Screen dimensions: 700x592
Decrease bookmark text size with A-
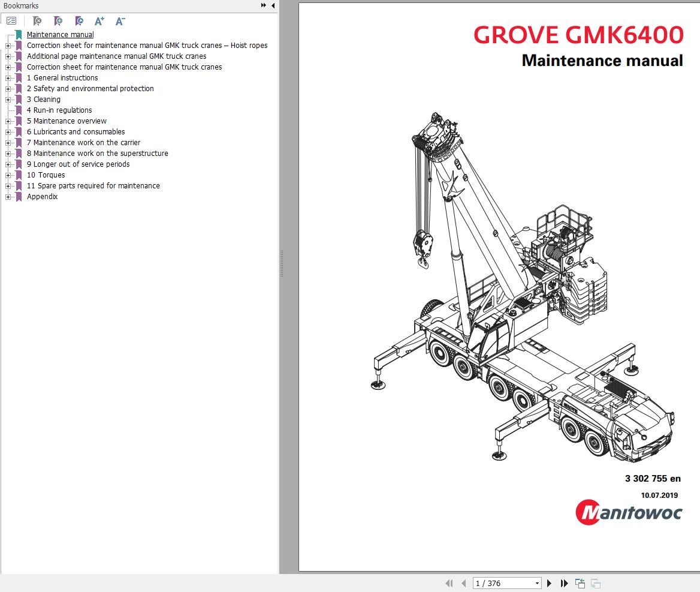pos(120,21)
